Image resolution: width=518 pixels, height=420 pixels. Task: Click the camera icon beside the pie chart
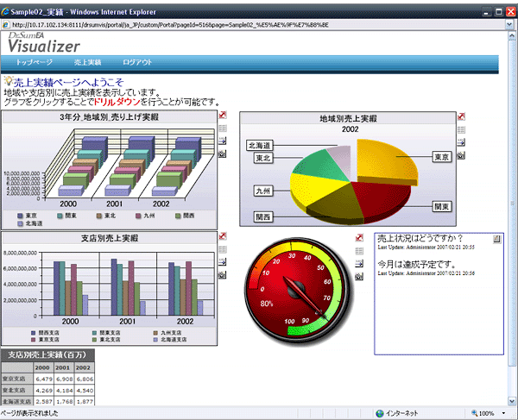[x=460, y=155]
